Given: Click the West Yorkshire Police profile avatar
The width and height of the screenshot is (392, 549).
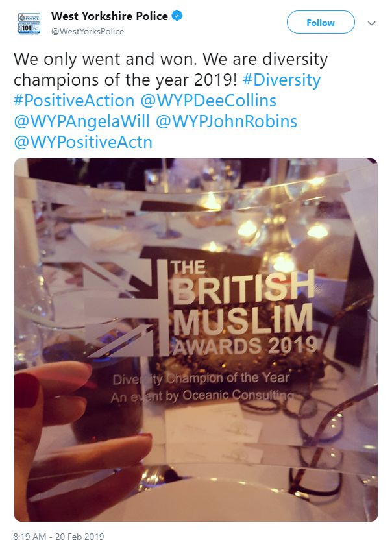Looking at the screenshot, I should click(x=29, y=23).
